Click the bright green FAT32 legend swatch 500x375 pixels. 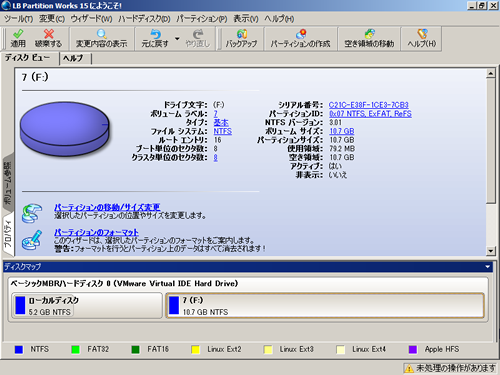[x=76, y=349]
